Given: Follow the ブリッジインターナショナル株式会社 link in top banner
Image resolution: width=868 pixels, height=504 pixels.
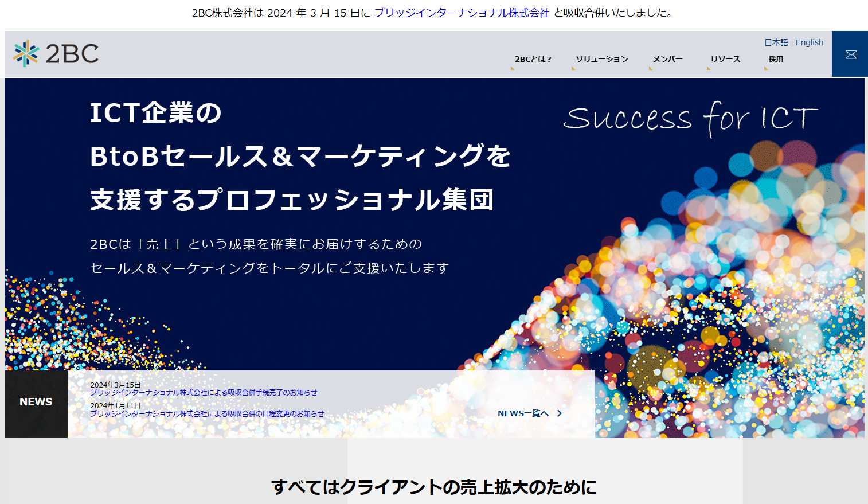Looking at the screenshot, I should click(x=462, y=13).
